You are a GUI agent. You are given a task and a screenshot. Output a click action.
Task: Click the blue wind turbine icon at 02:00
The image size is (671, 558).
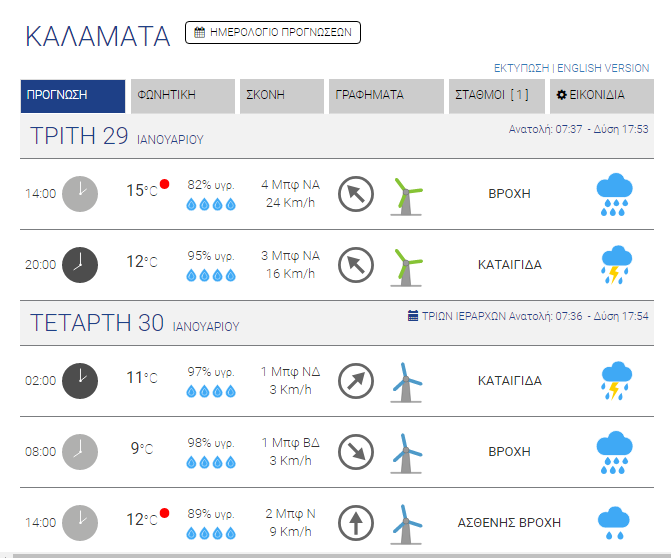(x=406, y=380)
